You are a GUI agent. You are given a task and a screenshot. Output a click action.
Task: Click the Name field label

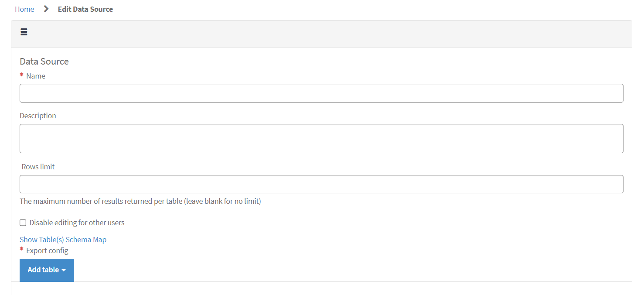[x=36, y=76]
